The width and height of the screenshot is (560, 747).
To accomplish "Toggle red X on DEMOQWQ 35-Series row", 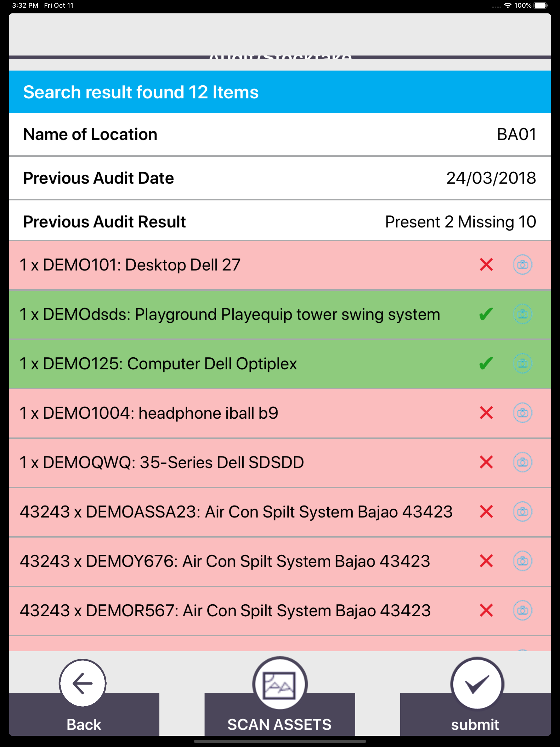I will tap(486, 462).
